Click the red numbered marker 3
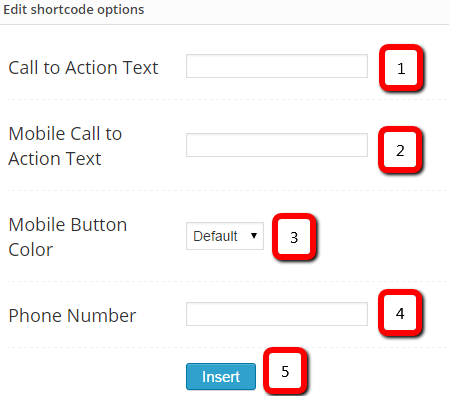 coord(294,237)
